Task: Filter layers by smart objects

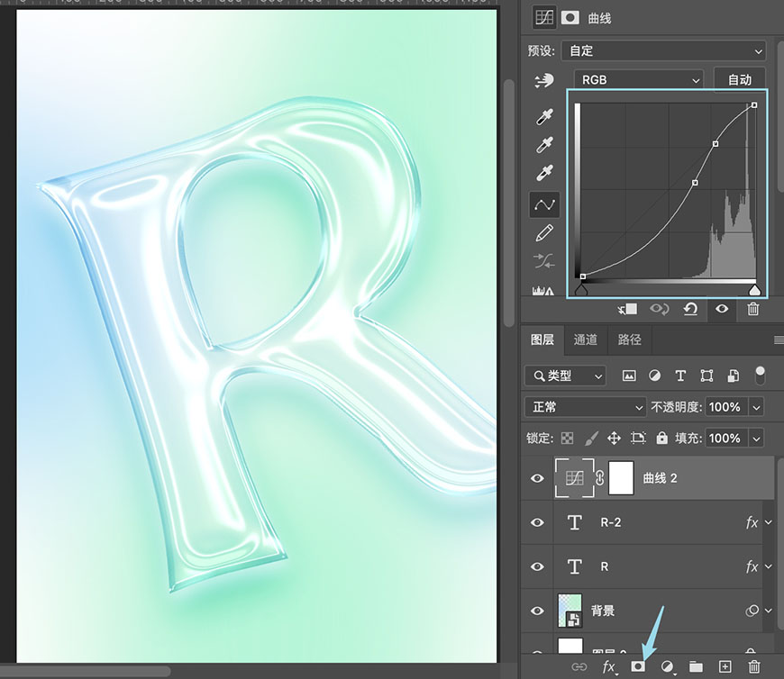Action: 733,376
